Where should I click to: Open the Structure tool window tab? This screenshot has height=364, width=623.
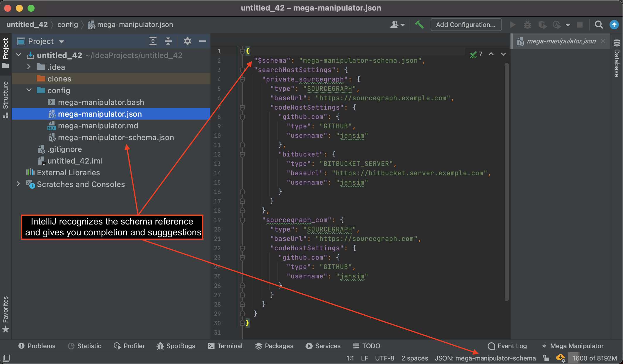point(6,100)
